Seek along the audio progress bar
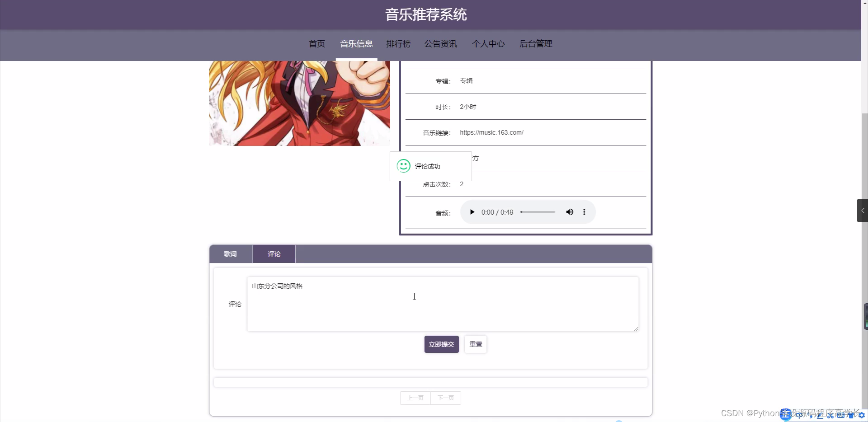The height and width of the screenshot is (422, 868). 538,212
